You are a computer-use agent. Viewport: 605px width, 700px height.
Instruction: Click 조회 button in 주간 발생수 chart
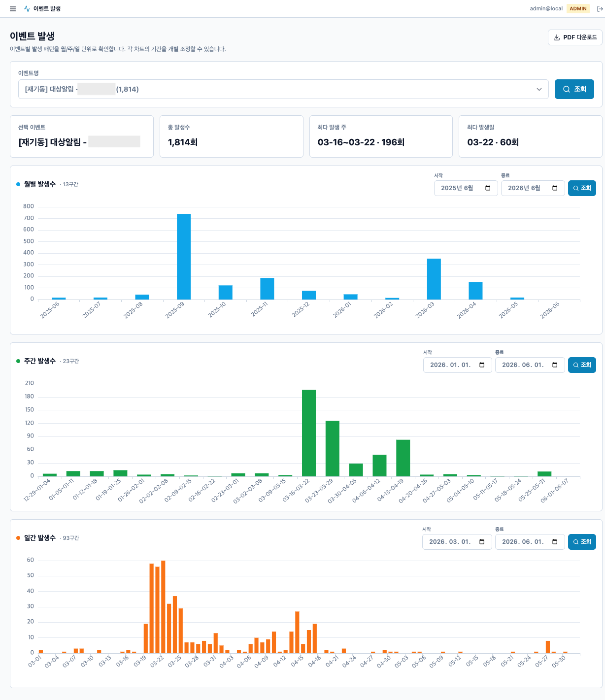click(x=582, y=365)
